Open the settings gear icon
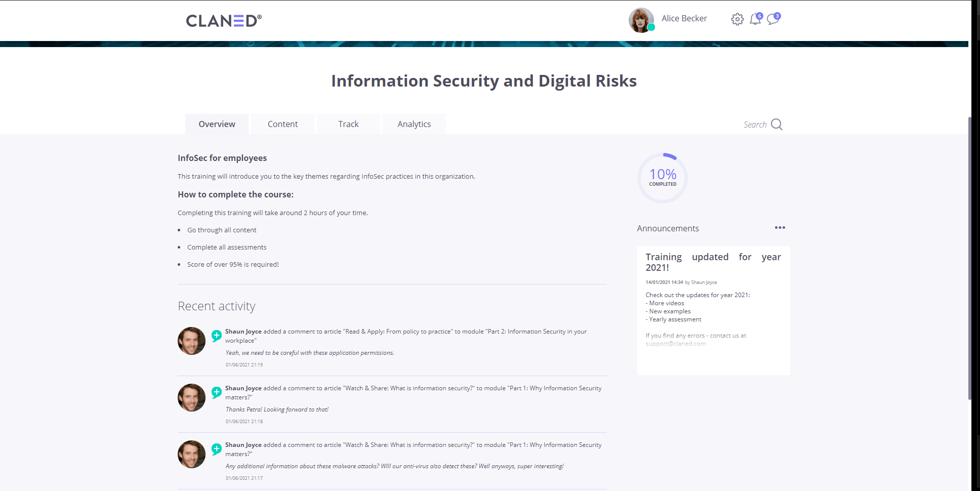The height and width of the screenshot is (491, 980). (x=737, y=19)
